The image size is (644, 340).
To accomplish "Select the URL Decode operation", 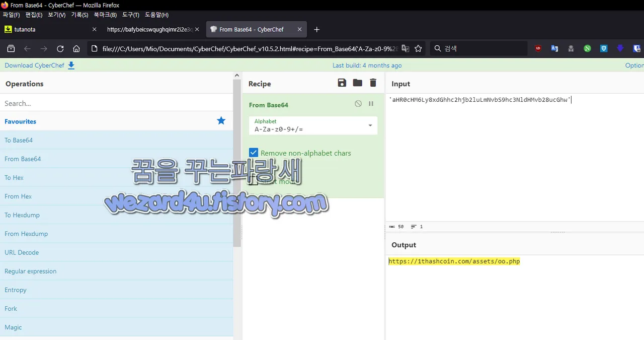I will click(116, 252).
